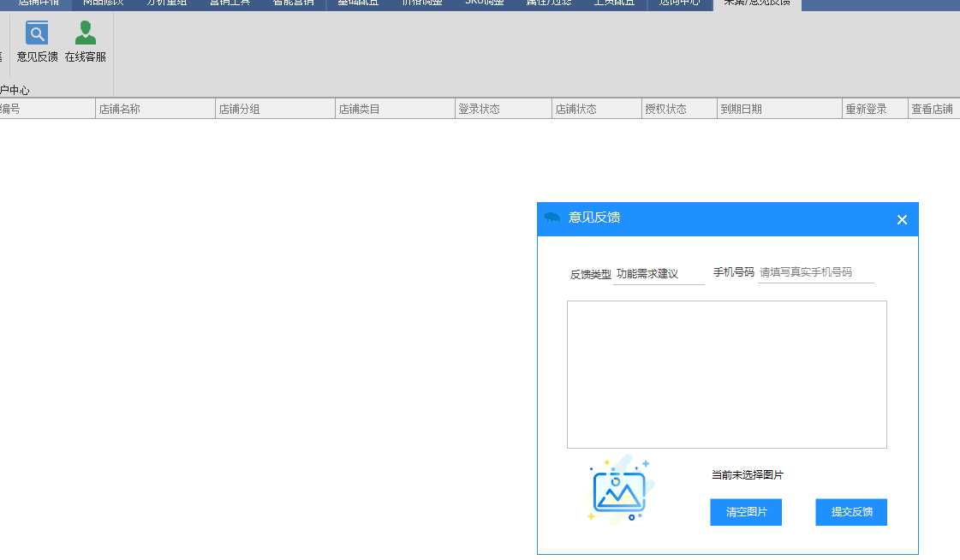Submit with the 提交反馈 button

(850, 512)
